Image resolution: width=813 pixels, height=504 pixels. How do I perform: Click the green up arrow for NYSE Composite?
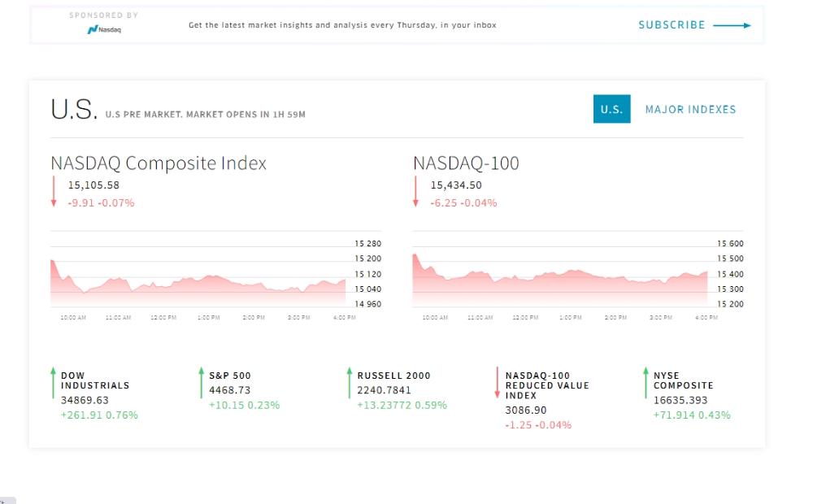(646, 383)
